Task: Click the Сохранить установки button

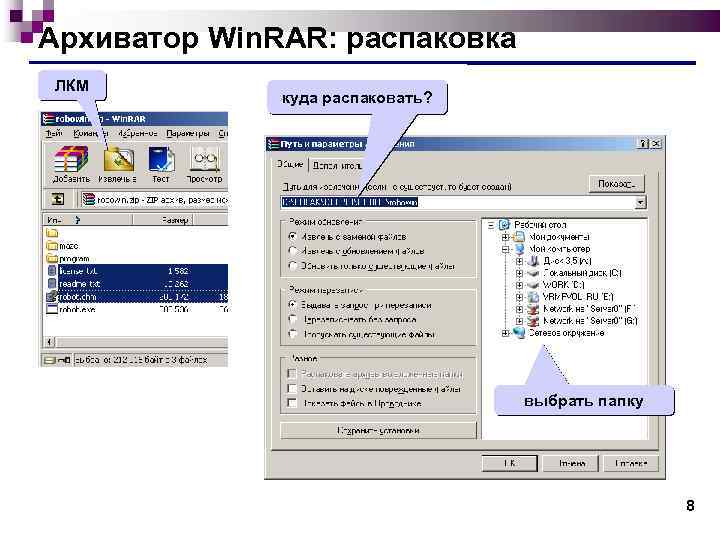Action: click(378, 431)
